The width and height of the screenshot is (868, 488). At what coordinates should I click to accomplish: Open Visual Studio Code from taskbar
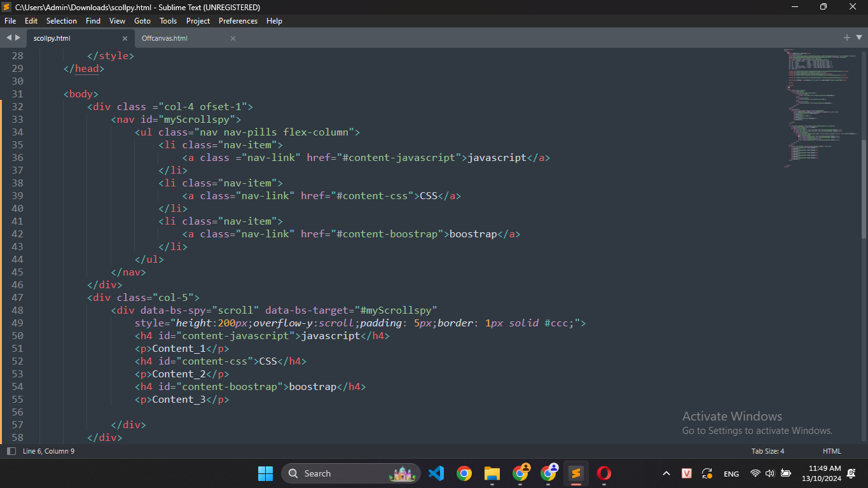436,473
